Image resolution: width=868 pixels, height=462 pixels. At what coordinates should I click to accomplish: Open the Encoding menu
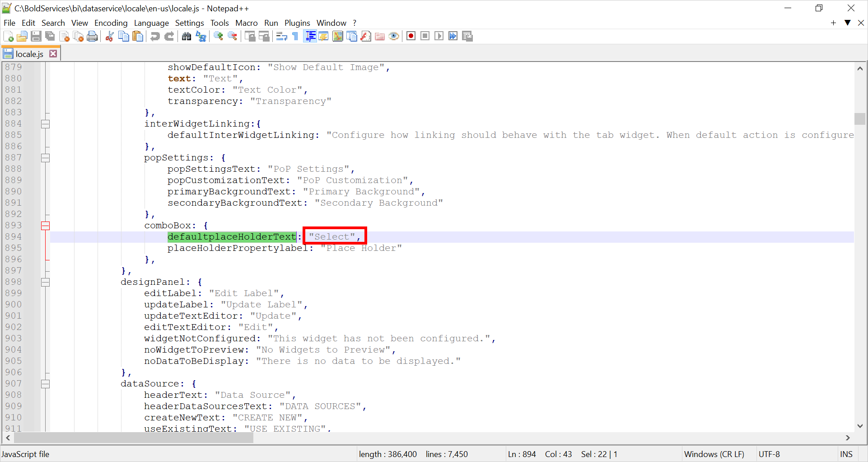pos(111,23)
